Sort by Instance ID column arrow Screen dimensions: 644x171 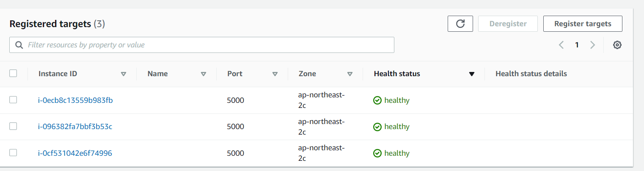click(124, 74)
